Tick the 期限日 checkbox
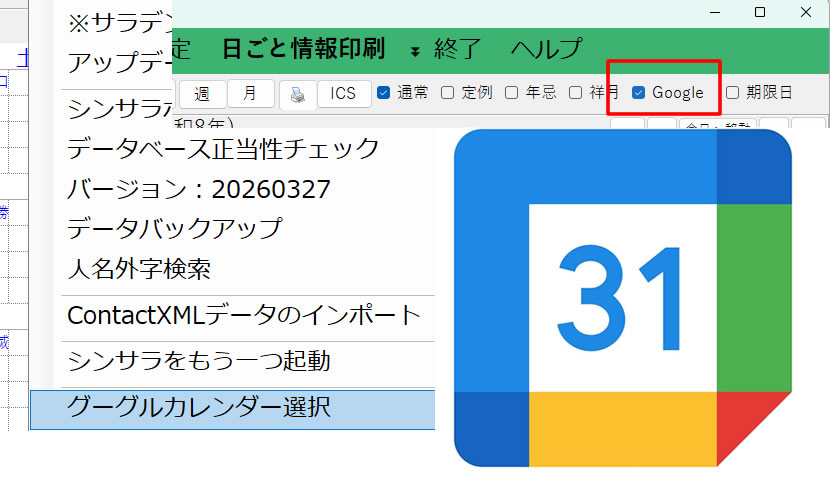 tap(732, 93)
